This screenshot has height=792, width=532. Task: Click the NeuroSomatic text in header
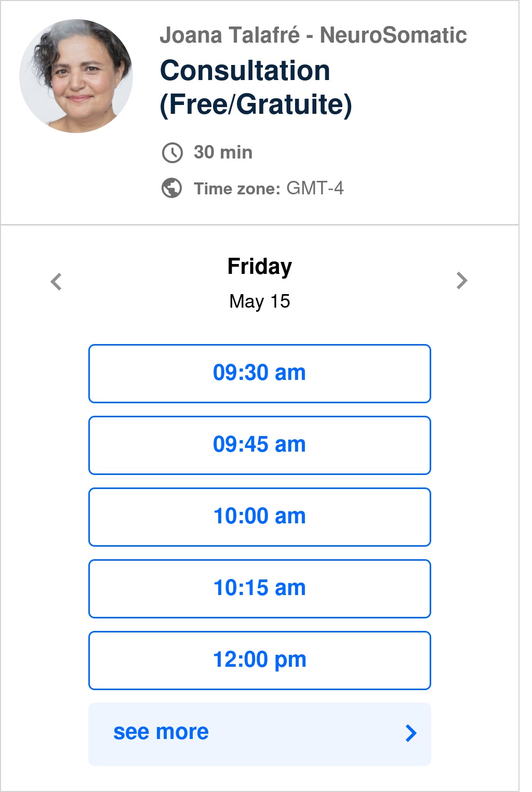(x=393, y=35)
